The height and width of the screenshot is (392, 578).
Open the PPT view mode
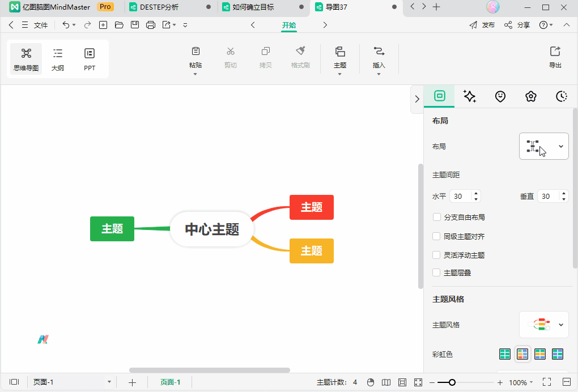[90, 59]
